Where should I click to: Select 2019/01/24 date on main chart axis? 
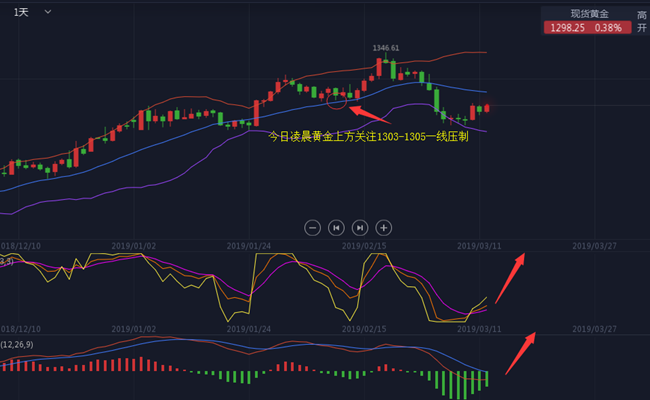pyautogui.click(x=249, y=246)
